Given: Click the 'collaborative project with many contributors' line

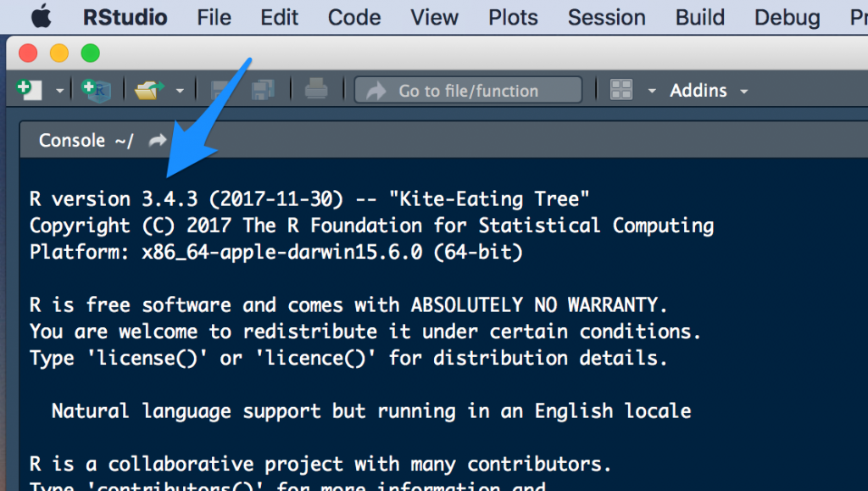Looking at the screenshot, I should coord(320,464).
